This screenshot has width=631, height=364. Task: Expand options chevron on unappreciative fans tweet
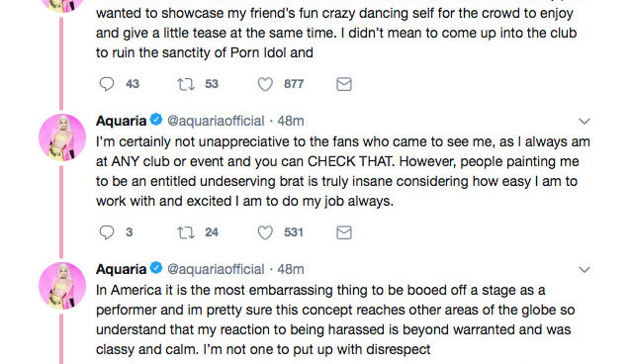(585, 122)
